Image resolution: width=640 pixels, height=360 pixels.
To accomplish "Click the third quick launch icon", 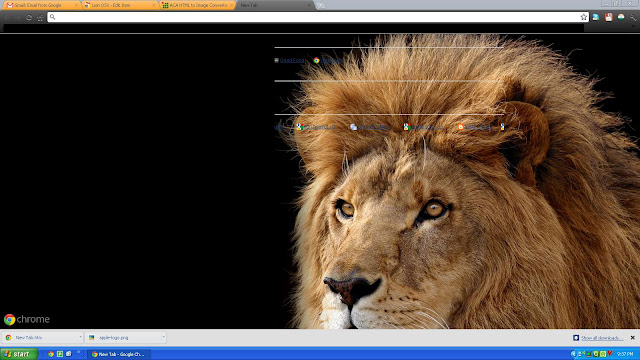I will [x=69, y=354].
